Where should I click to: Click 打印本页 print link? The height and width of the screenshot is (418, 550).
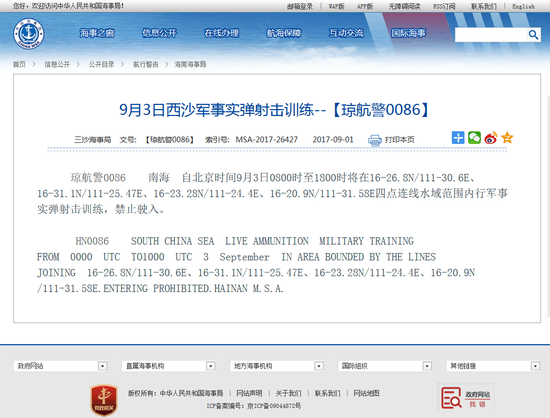(400, 140)
